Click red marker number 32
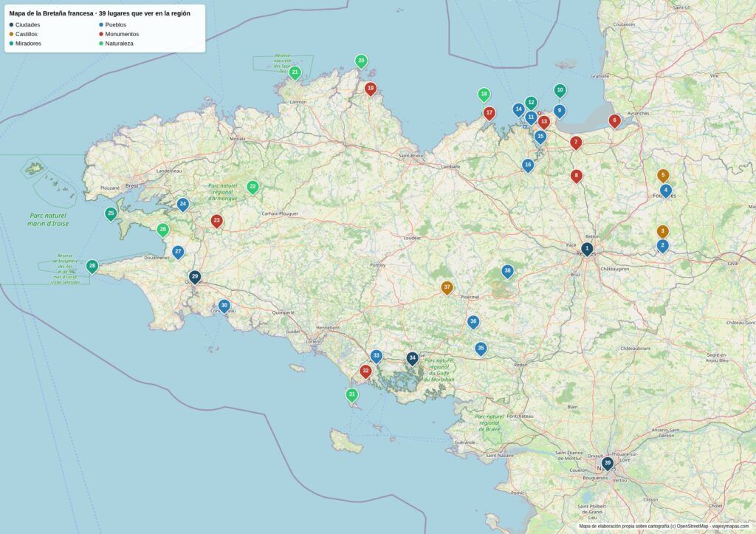The width and height of the screenshot is (756, 534). (x=365, y=372)
